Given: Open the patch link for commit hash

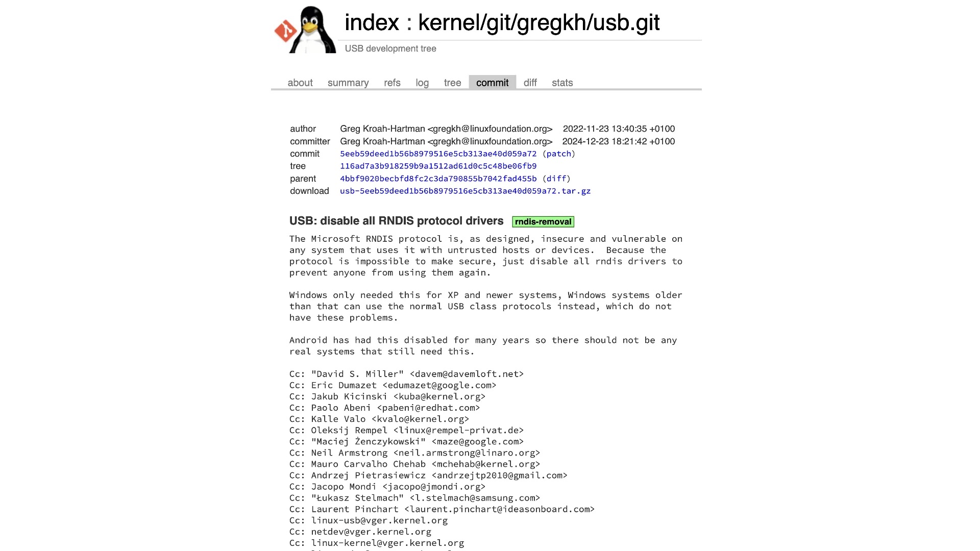Looking at the screenshot, I should click(x=559, y=154).
